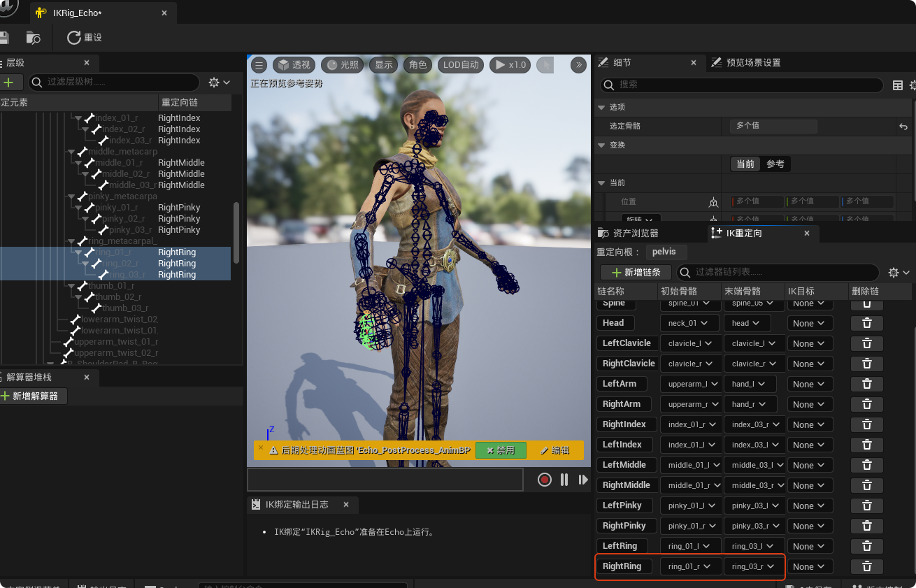Click the 位置 lock axis icon
The image size is (916, 588).
[713, 202]
